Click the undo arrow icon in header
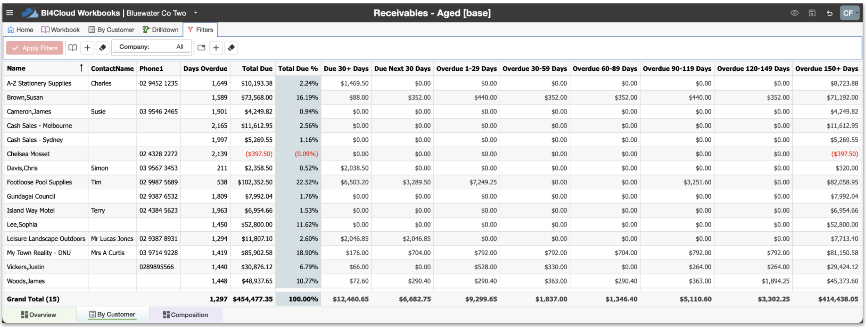 click(830, 13)
